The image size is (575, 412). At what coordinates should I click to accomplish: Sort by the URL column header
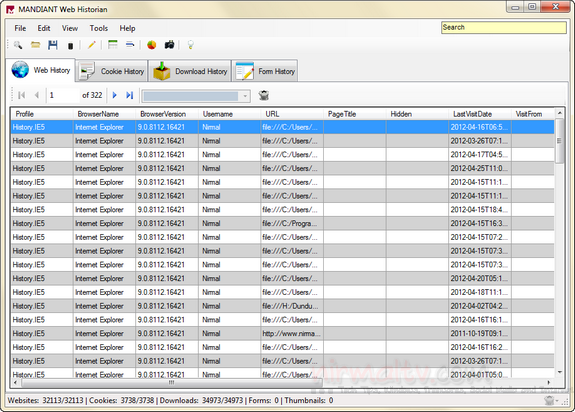point(292,114)
